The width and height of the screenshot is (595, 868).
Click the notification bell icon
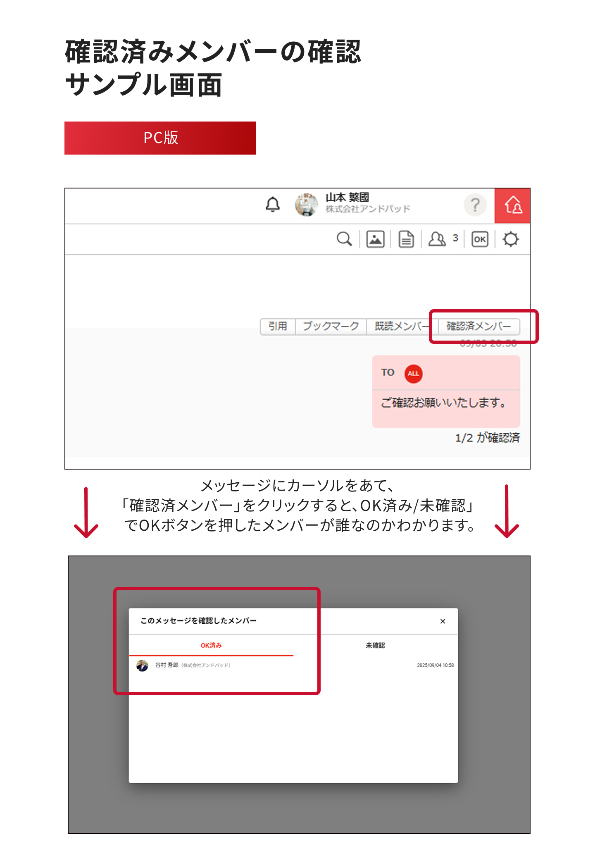pos(272,205)
